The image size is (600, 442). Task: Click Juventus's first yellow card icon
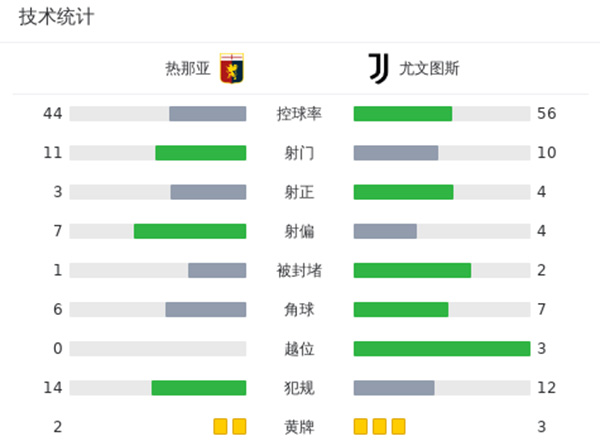coord(361,427)
